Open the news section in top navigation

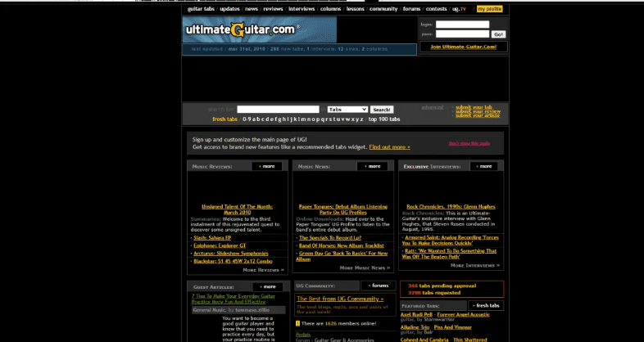(252, 9)
